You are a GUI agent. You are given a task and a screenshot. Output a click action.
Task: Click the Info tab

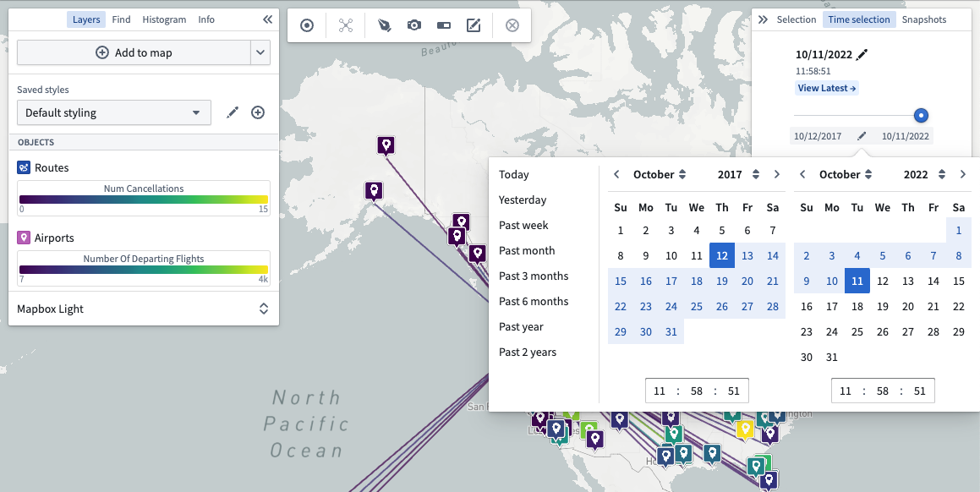[x=206, y=19]
